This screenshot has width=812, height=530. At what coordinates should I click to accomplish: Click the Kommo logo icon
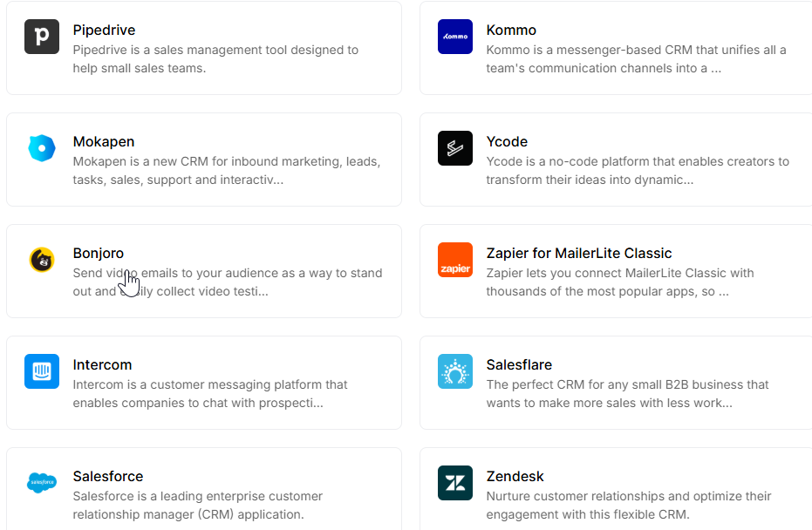[455, 37]
